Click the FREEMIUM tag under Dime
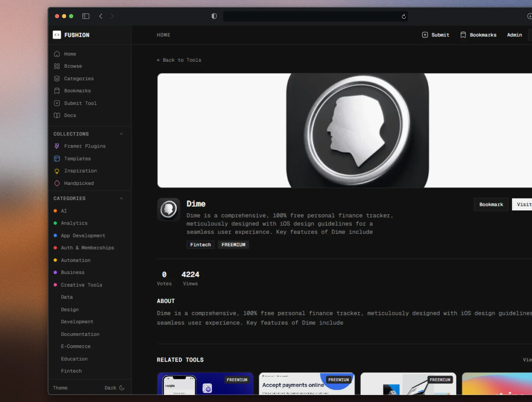The height and width of the screenshot is (402, 532). point(233,245)
